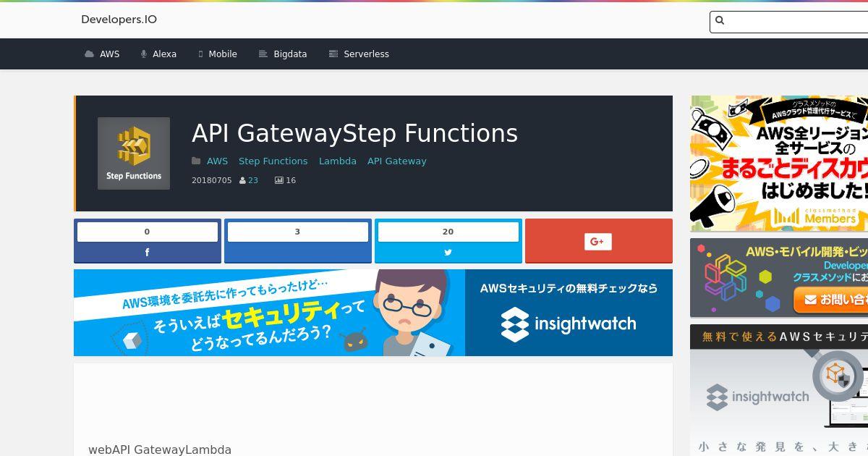Click the chart icon beside 16

coord(279,181)
